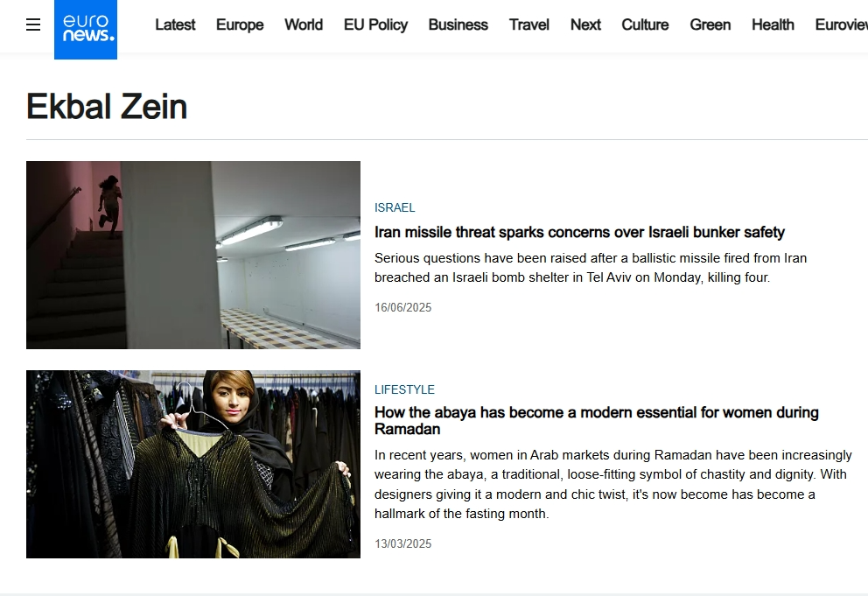Screen dimensions: 868x596
Task: Open the Latest nav item
Action: 175,25
